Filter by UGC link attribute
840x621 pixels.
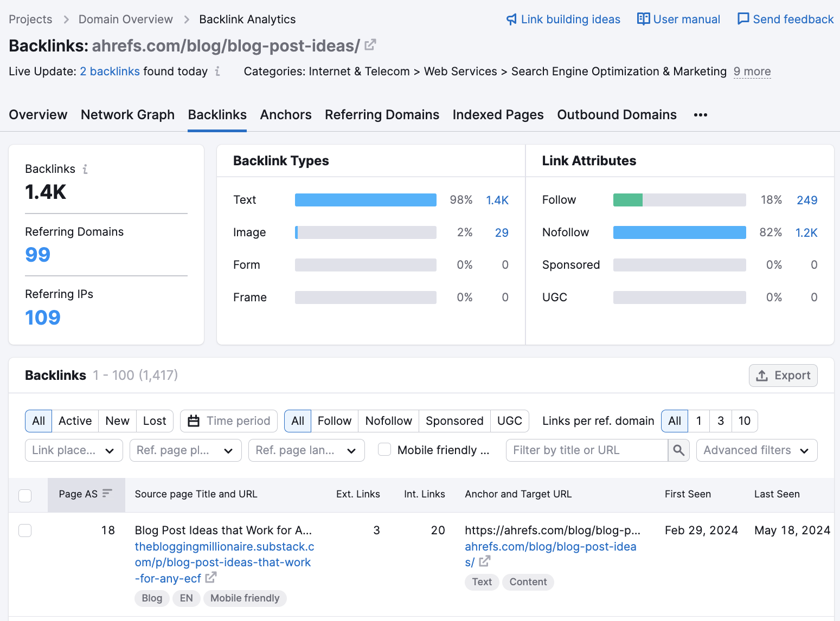[510, 421]
